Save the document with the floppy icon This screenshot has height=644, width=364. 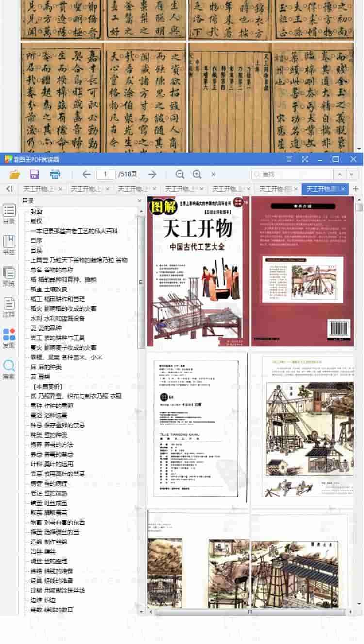click(34, 174)
